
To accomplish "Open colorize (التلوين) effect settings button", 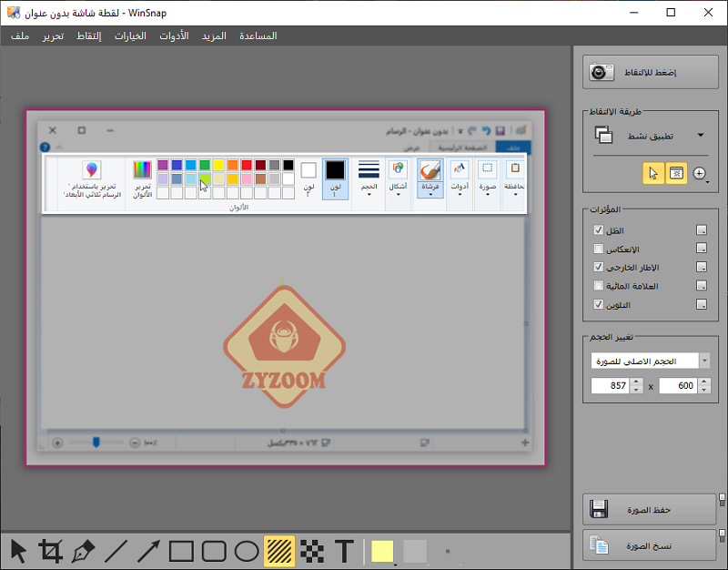I will (702, 304).
